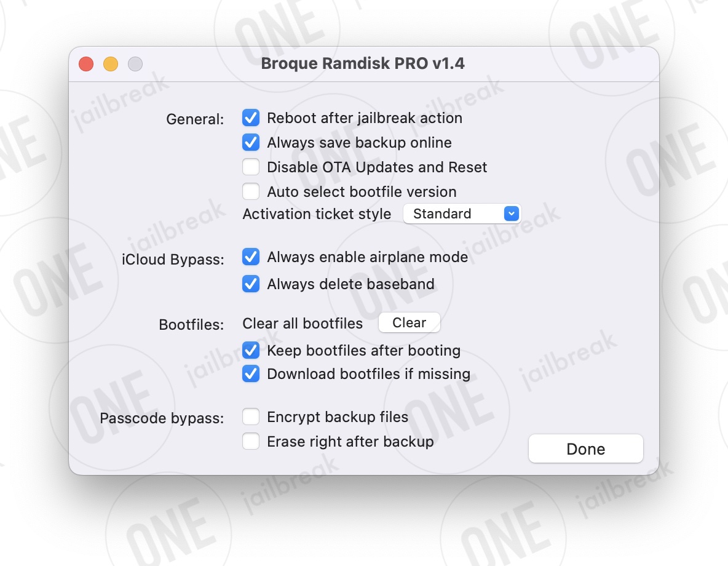The image size is (728, 566).
Task: Disable Keep bootfiles after booting
Action: (251, 350)
